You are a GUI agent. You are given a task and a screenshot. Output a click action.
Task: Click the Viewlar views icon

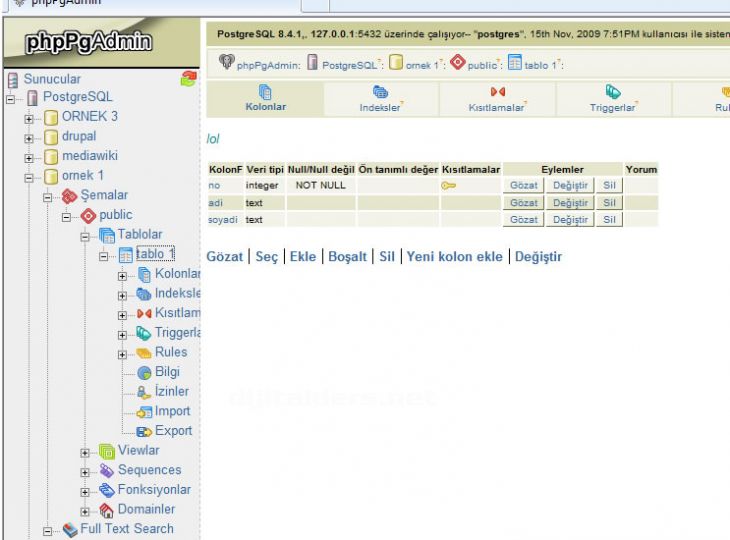(107, 451)
